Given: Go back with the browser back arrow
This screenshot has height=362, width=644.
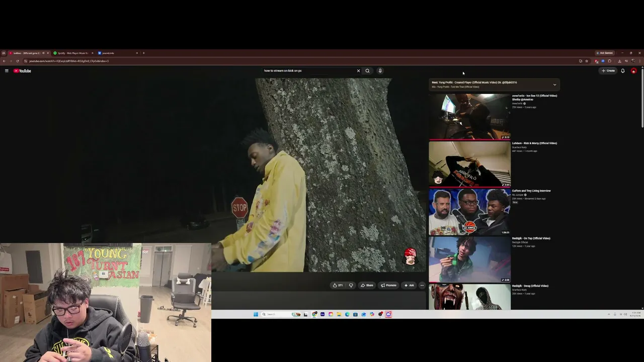Looking at the screenshot, I should coord(4,61).
